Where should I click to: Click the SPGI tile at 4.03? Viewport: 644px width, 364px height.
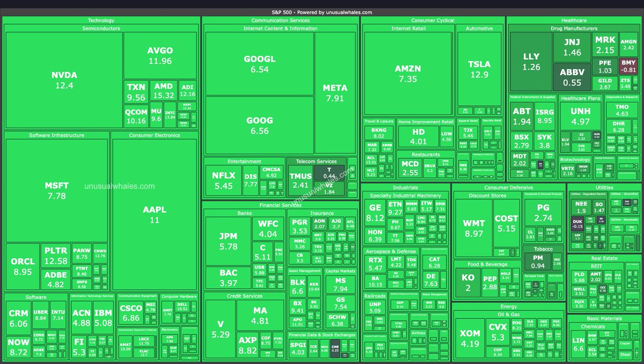tap(297, 348)
